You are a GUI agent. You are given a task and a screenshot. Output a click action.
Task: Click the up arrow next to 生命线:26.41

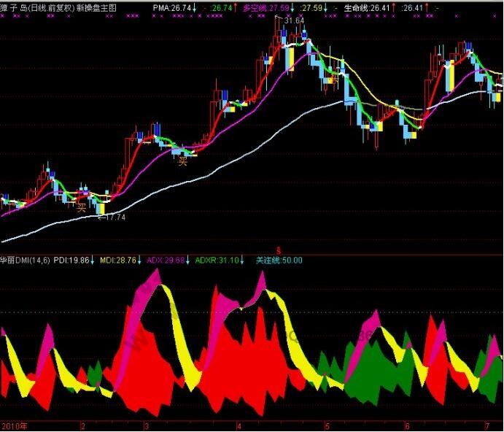(x=395, y=7)
